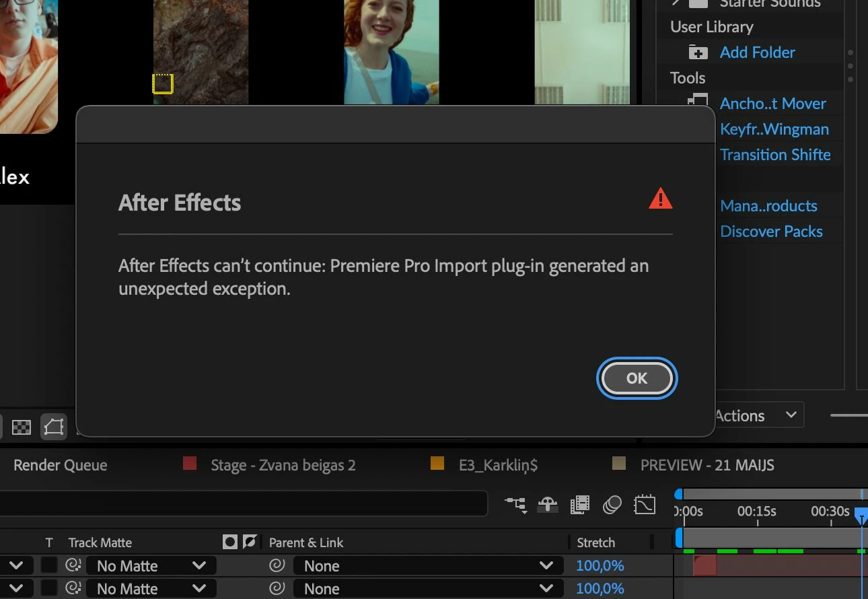Click first row Stretch value 100,0%

[x=600, y=566]
